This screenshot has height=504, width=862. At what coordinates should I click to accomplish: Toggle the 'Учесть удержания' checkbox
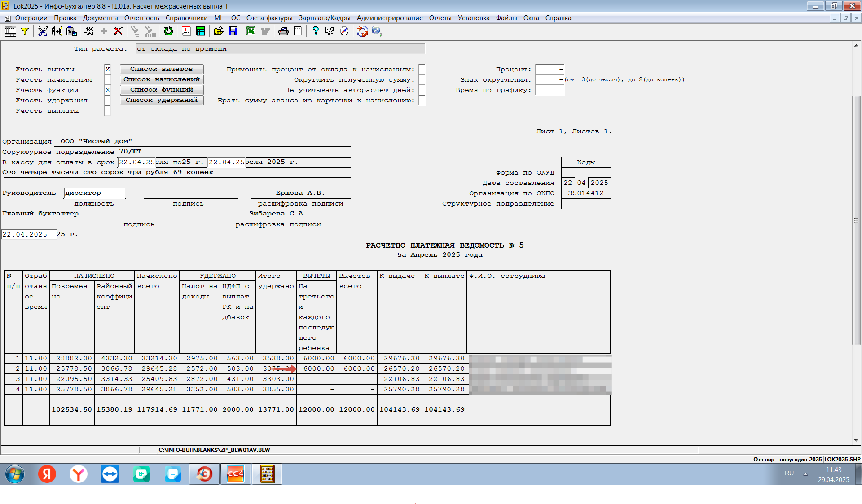[108, 100]
